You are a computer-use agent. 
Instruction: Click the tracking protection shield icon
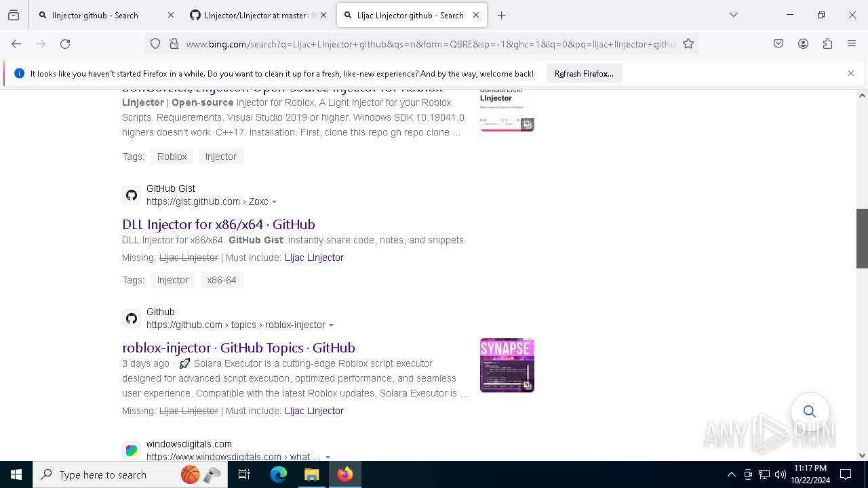[x=155, y=43]
